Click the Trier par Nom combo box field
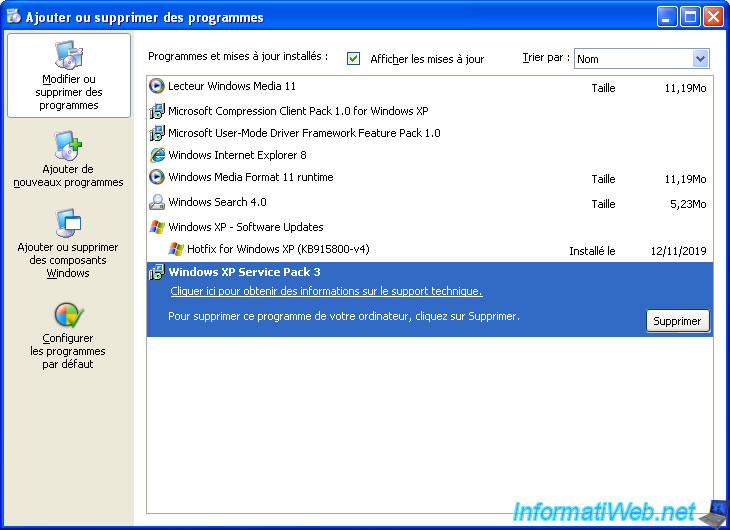The image size is (730, 530). (642, 59)
